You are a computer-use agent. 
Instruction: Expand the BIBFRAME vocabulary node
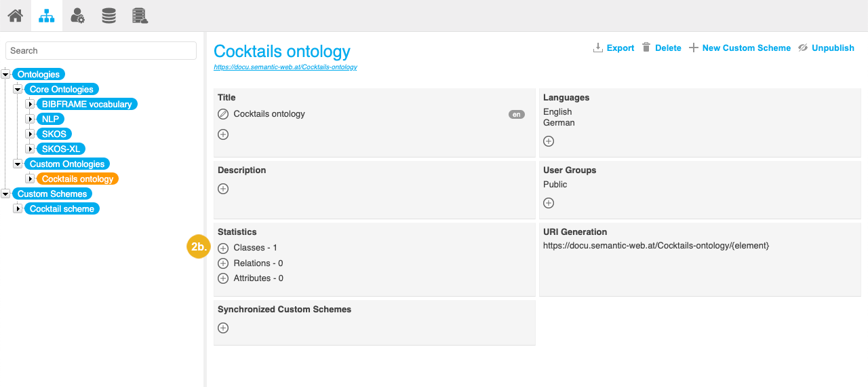tap(30, 105)
